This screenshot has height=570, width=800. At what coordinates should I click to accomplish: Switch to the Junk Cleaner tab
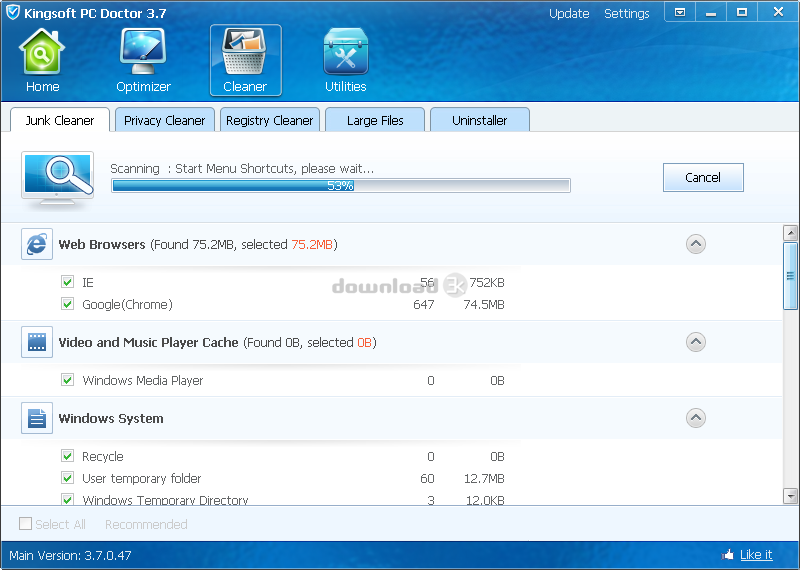pyautogui.click(x=60, y=120)
